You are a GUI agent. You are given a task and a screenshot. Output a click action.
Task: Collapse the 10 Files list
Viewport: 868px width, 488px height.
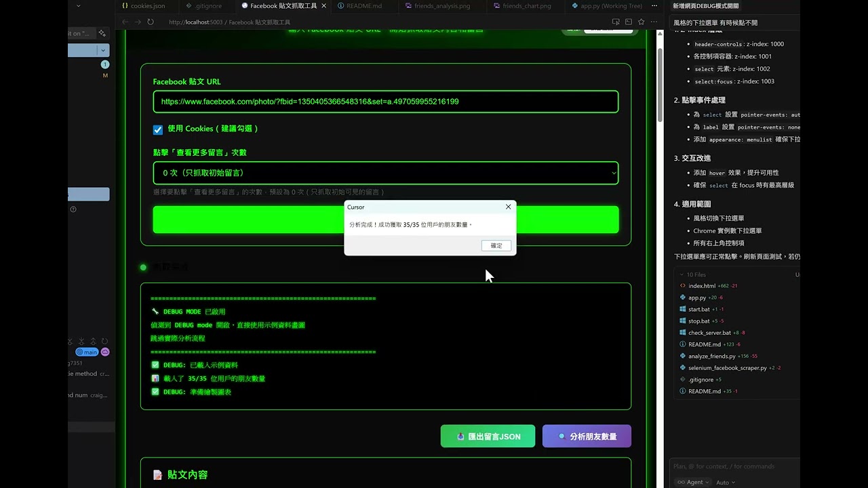(x=694, y=274)
